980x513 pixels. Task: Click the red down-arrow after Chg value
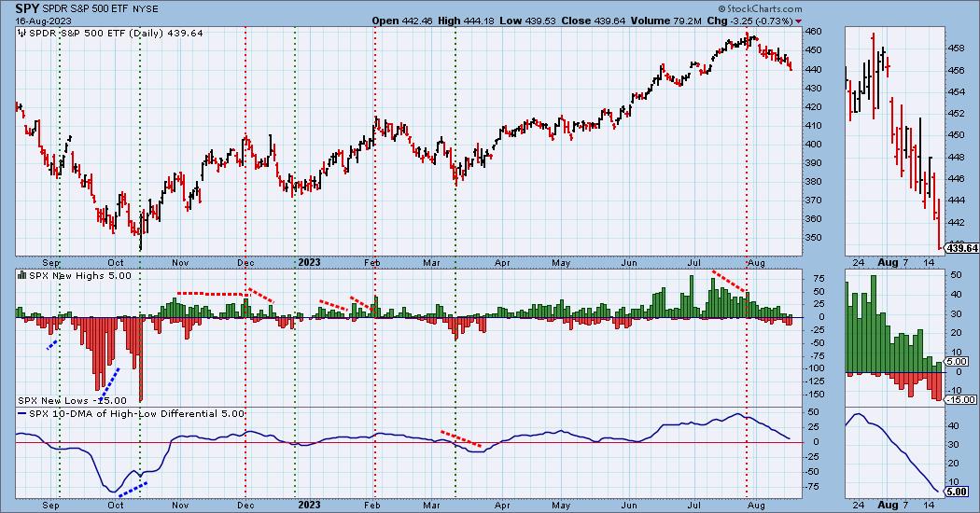coord(799,21)
